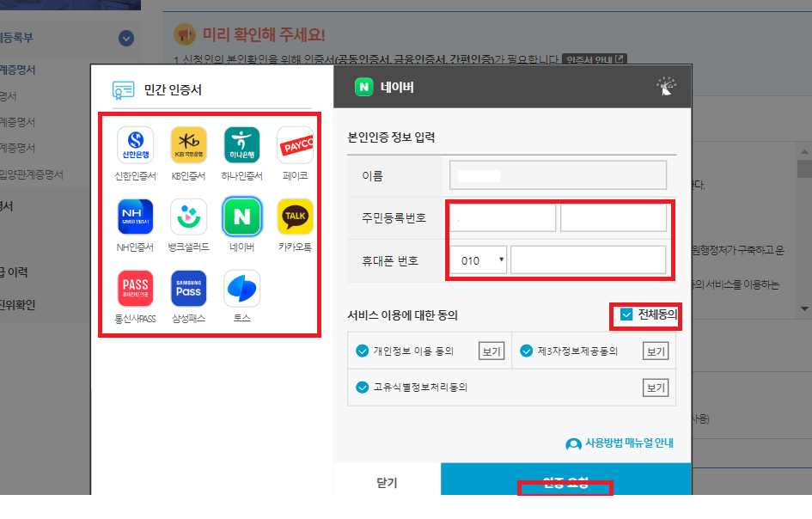812x519 pixels.
Task: Click the 인증 요청 request button
Action: pyautogui.click(x=566, y=479)
